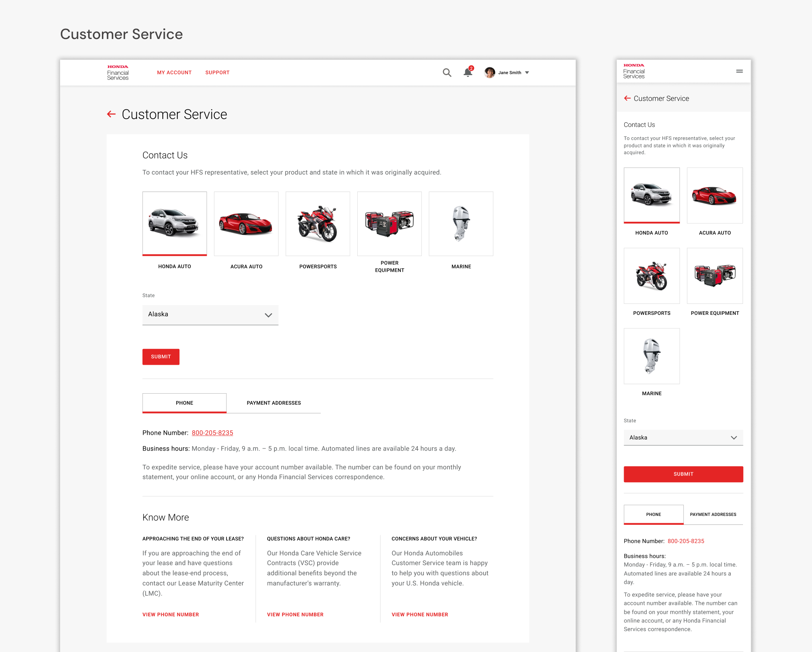Screen dimensions: 812x652
Task: Click desktop MARINE label text
Action: tap(461, 266)
